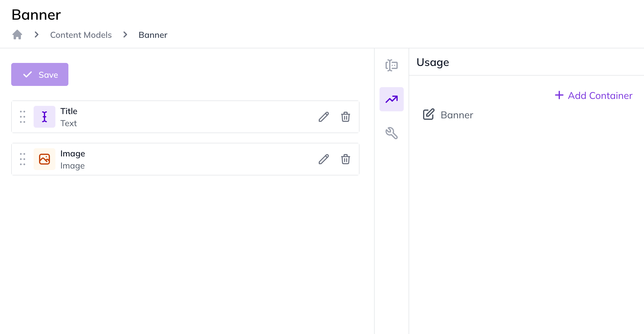This screenshot has width=644, height=334.
Task: Click the chevron after the home icon
Action: click(x=37, y=35)
